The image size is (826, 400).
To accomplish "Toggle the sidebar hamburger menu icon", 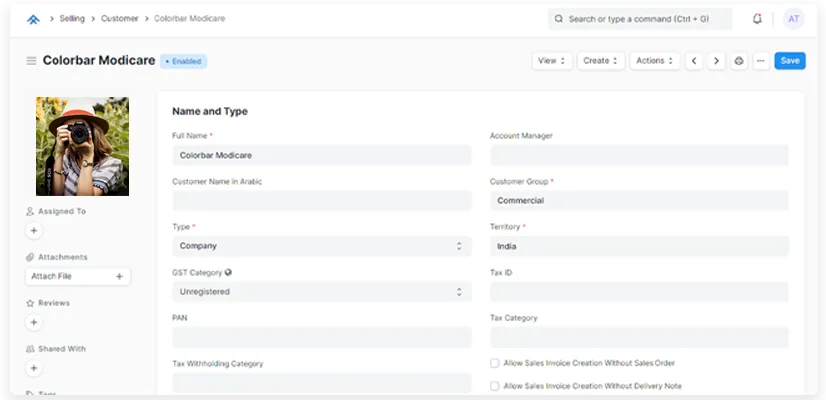I will (31, 61).
